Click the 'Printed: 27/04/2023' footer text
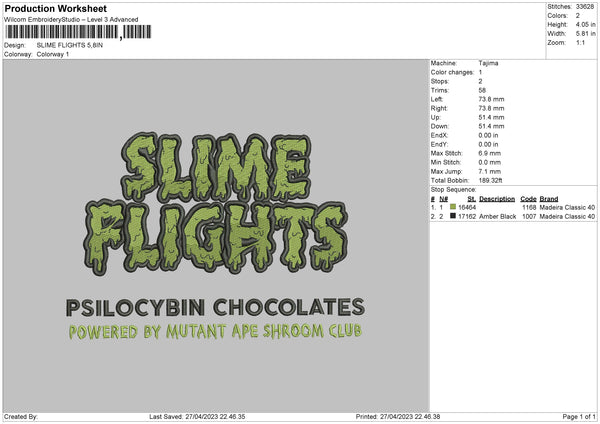The width and height of the screenshot is (600, 424). (x=398, y=416)
